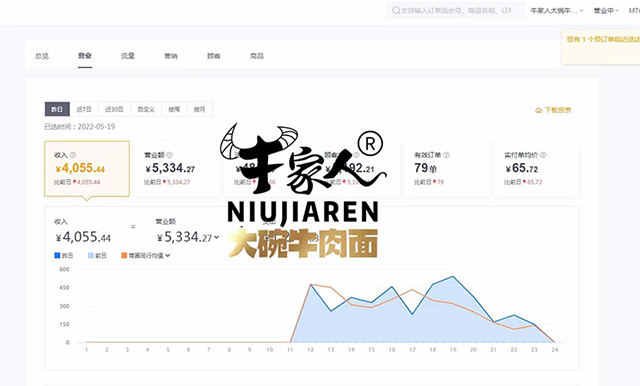Select the 近7日 date range button
640x386 pixels.
click(84, 109)
